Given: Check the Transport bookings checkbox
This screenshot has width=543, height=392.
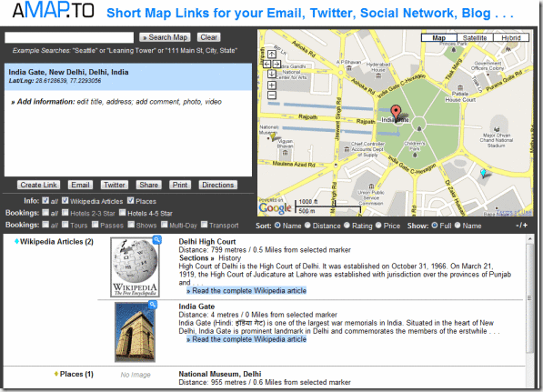Looking at the screenshot, I should (205, 225).
